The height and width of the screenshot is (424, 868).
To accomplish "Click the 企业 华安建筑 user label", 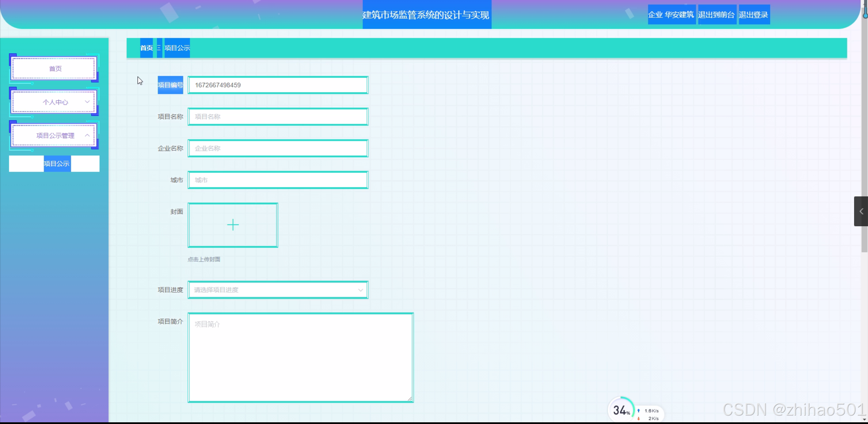I will 671,15.
